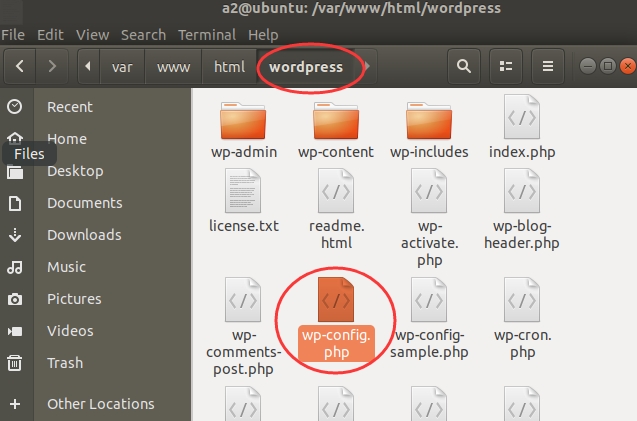Open the Terminal menu
This screenshot has width=637, height=421.
pos(207,35)
